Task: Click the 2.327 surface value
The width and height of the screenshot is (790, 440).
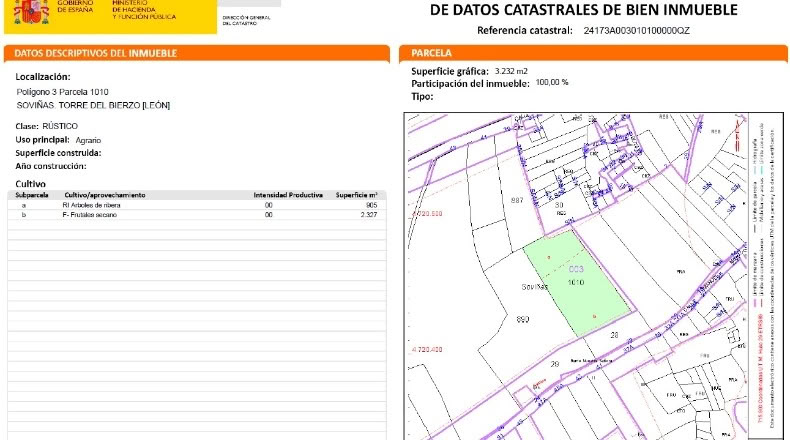Action: tap(369, 215)
